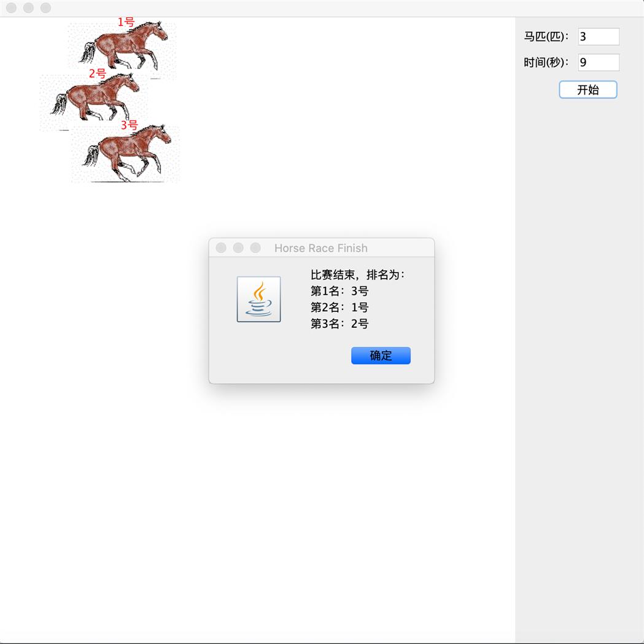Zoom the Horse Race Finish dialog
The width and height of the screenshot is (644, 644).
click(x=255, y=247)
